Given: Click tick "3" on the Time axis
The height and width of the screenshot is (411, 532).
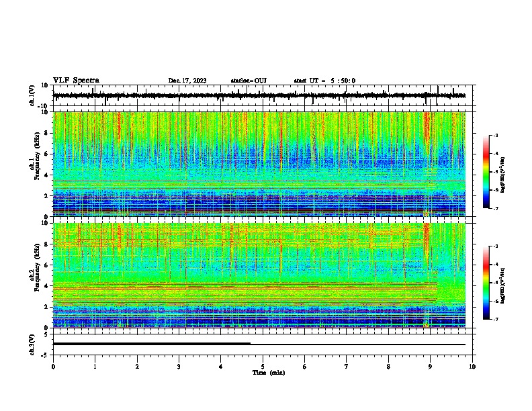Looking at the screenshot, I should [179, 367].
